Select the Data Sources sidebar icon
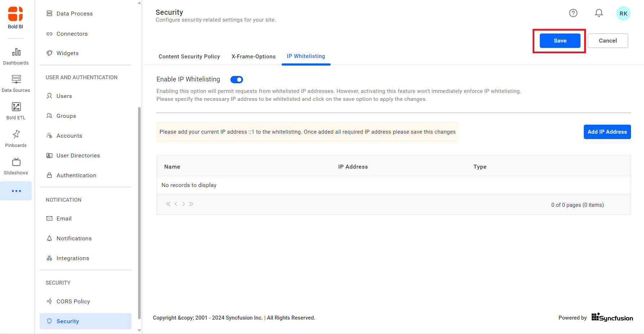This screenshot has width=644, height=334. pyautogui.click(x=16, y=83)
